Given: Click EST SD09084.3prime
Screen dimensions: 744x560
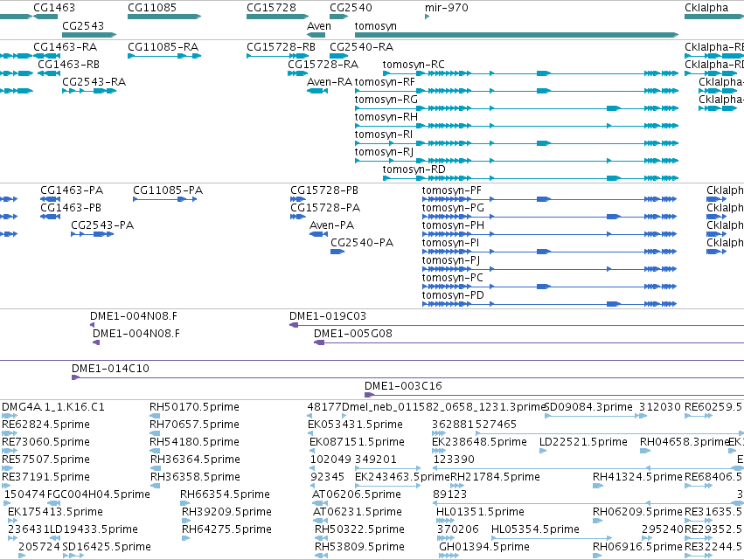Looking at the screenshot, I should 588,407.
